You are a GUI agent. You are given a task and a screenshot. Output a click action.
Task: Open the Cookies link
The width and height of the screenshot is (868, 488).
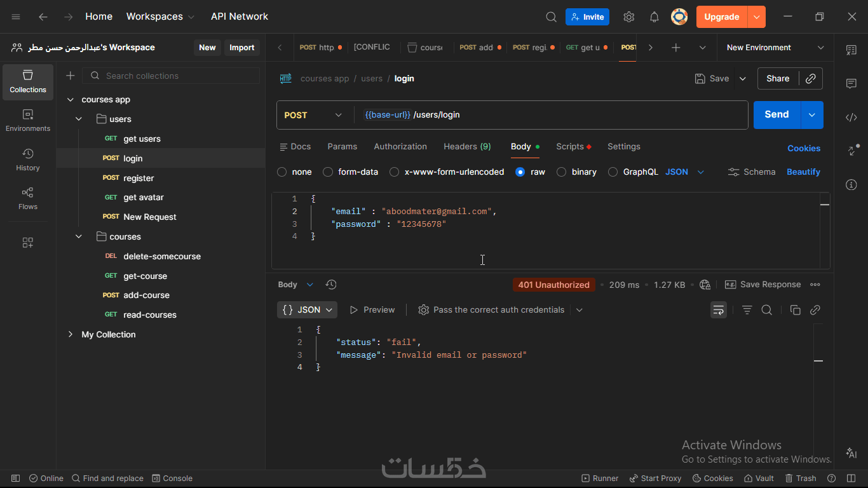(x=804, y=149)
